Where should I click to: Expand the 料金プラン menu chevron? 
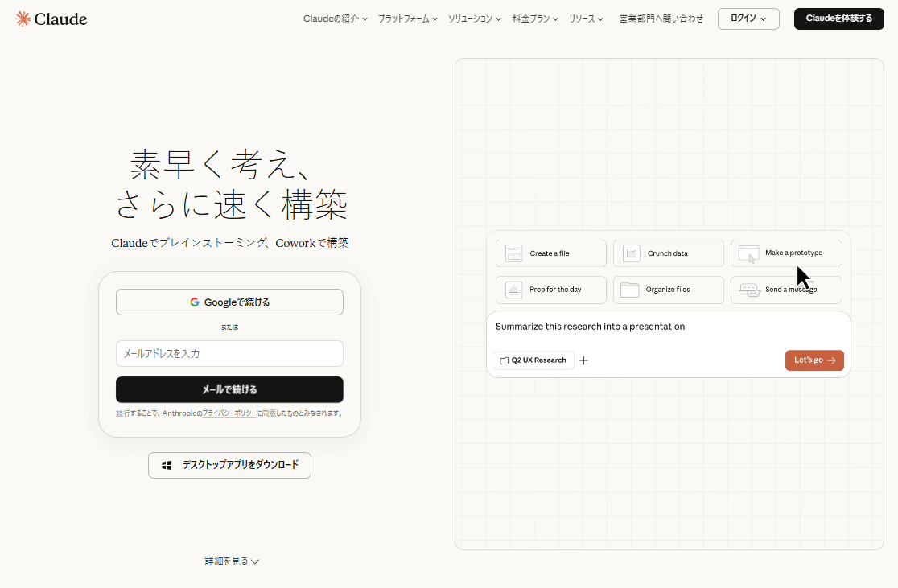[555, 19]
